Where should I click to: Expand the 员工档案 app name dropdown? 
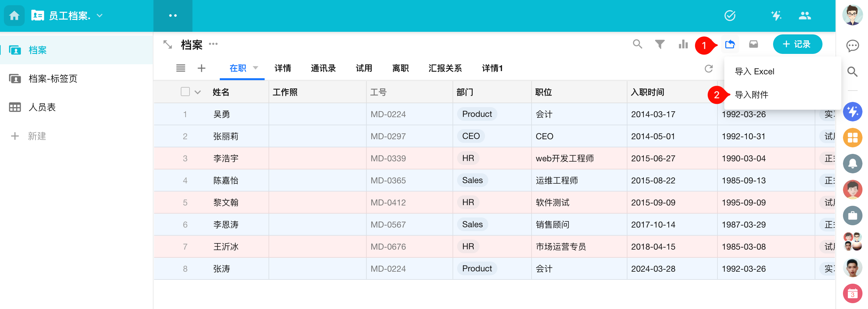coord(100,16)
